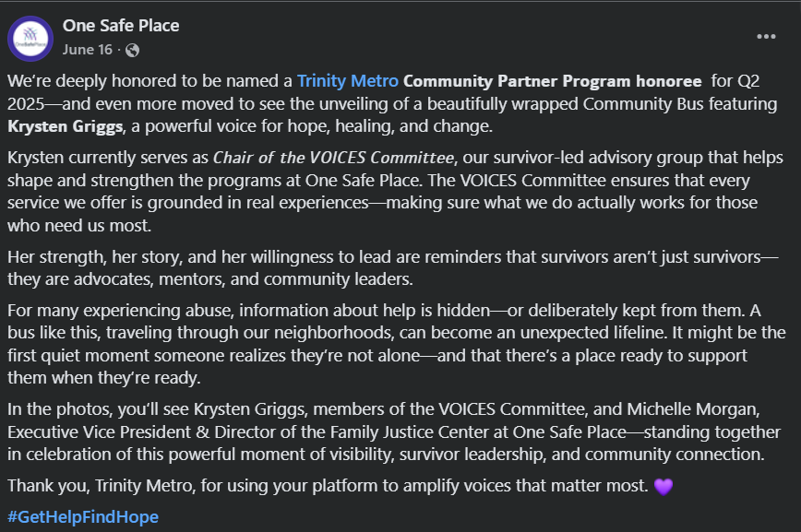The image size is (801, 532).
Task: Click the opening 'We're deeply honored' sentence
Action: (x=148, y=81)
